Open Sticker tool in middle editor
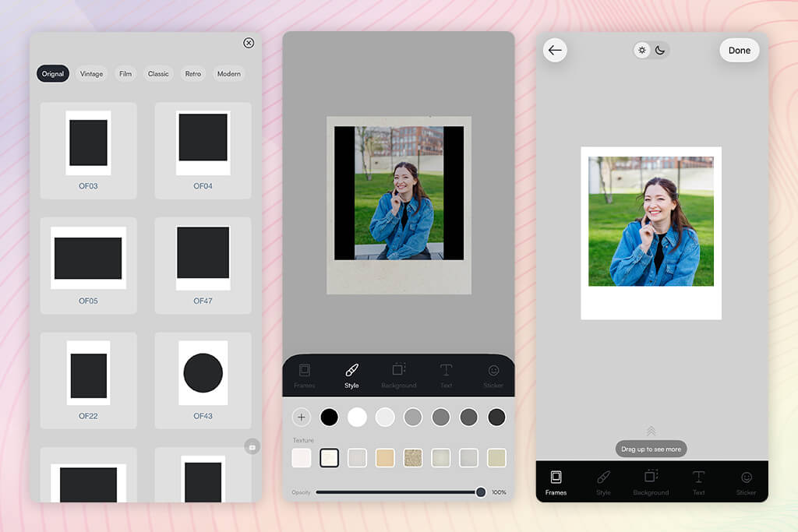 click(x=493, y=376)
